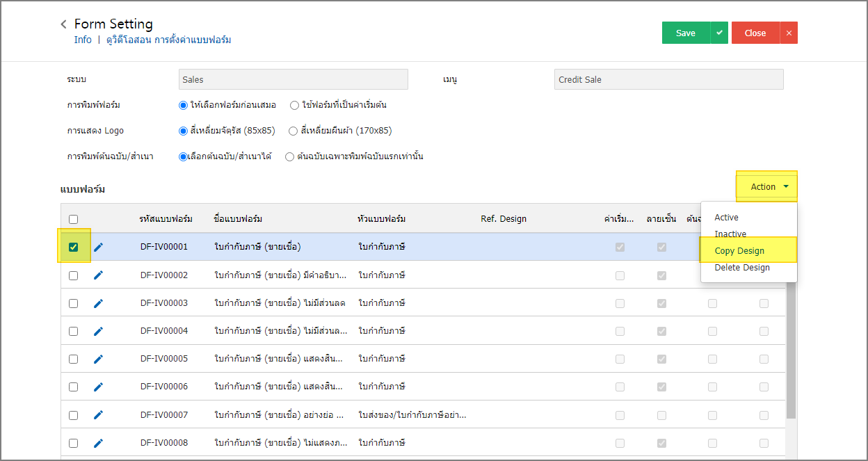Click the pencil edit icon for DF-IV00001

98,247
